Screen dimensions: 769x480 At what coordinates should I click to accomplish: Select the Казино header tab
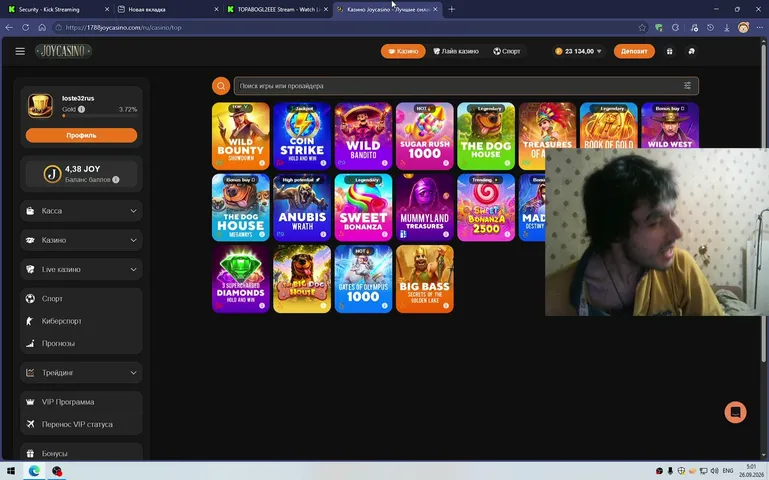(x=403, y=51)
